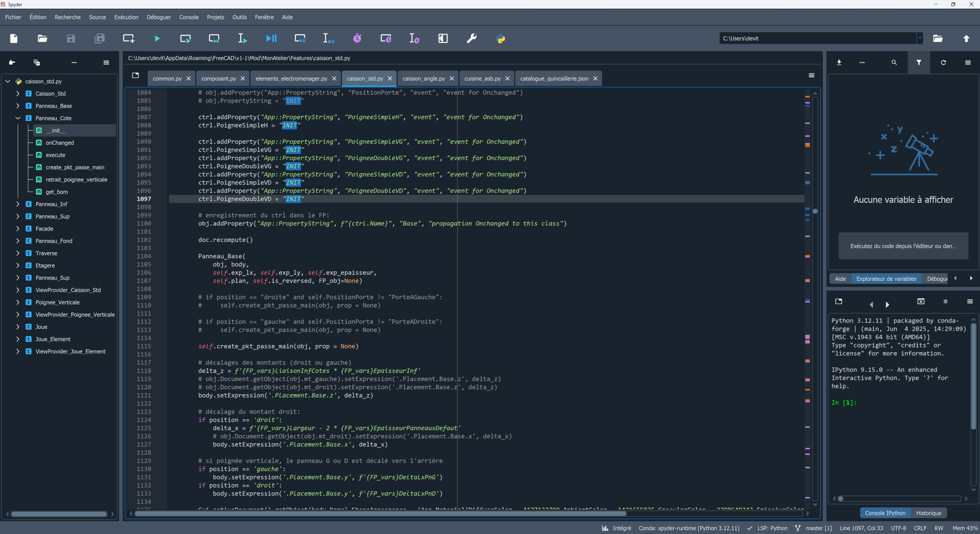This screenshot has width=980, height=534.
Task: Debug selection or current line icon
Action: (328, 38)
